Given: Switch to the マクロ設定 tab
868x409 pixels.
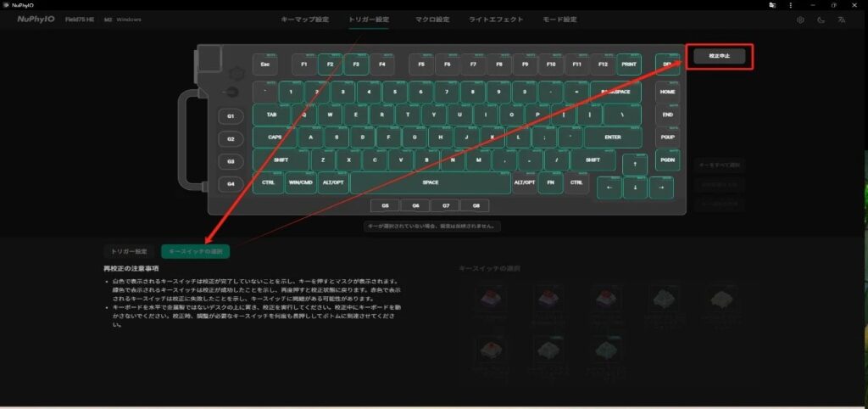Looking at the screenshot, I should click(x=432, y=20).
